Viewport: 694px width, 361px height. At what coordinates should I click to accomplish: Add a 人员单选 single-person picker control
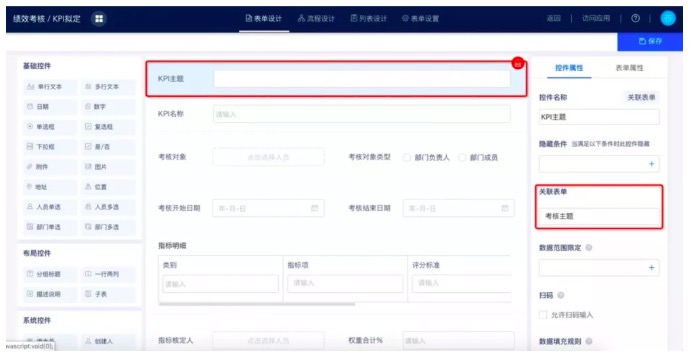50,207
